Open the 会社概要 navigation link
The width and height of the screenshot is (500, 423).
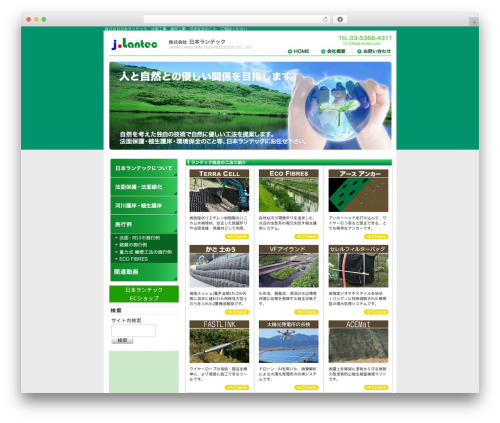(x=333, y=51)
